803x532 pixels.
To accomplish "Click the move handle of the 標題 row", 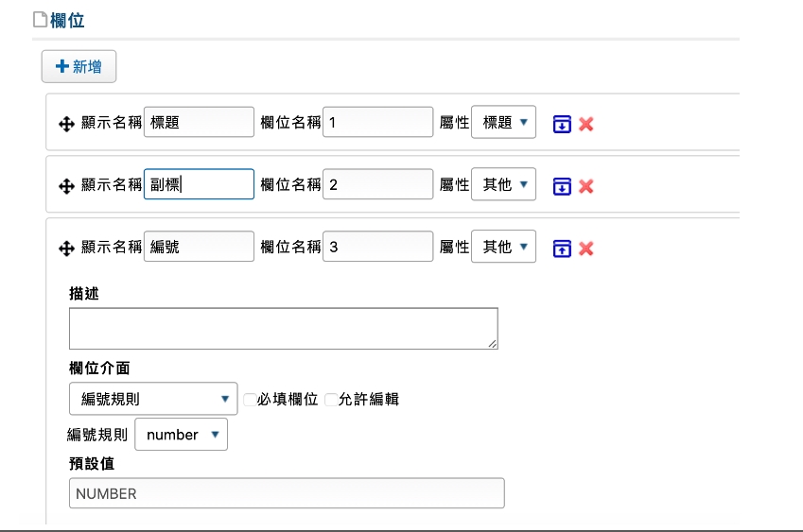I will [x=66, y=124].
